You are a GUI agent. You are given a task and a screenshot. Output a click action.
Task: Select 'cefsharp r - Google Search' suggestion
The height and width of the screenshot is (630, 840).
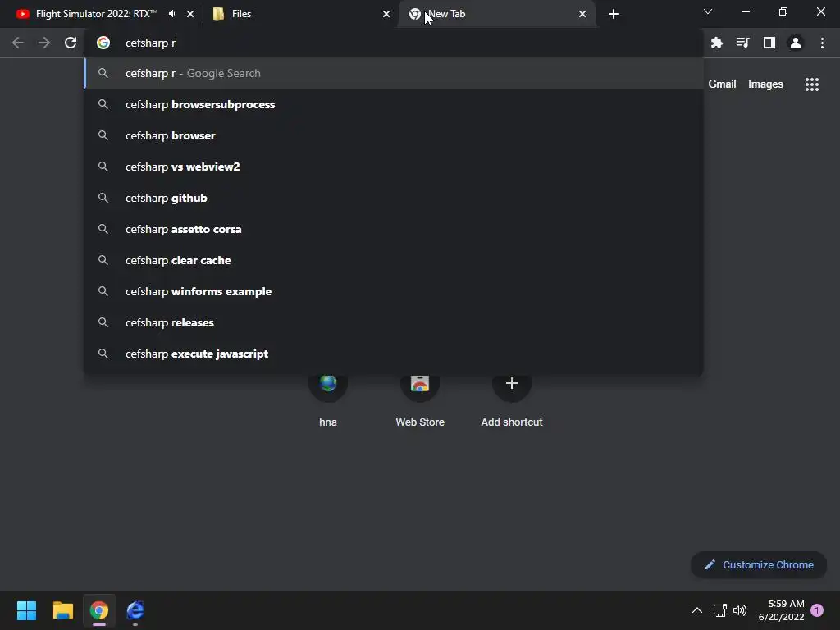click(x=394, y=73)
